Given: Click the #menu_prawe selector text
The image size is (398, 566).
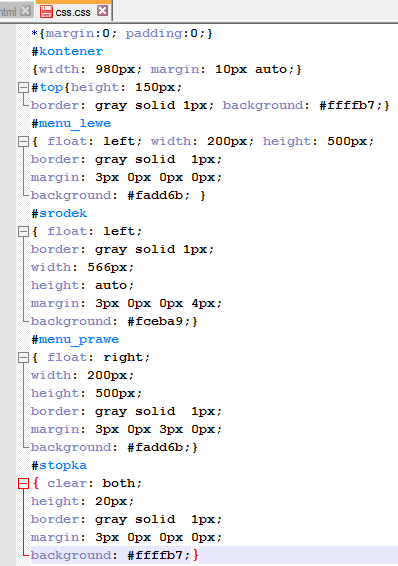Looking at the screenshot, I should [x=75, y=340].
